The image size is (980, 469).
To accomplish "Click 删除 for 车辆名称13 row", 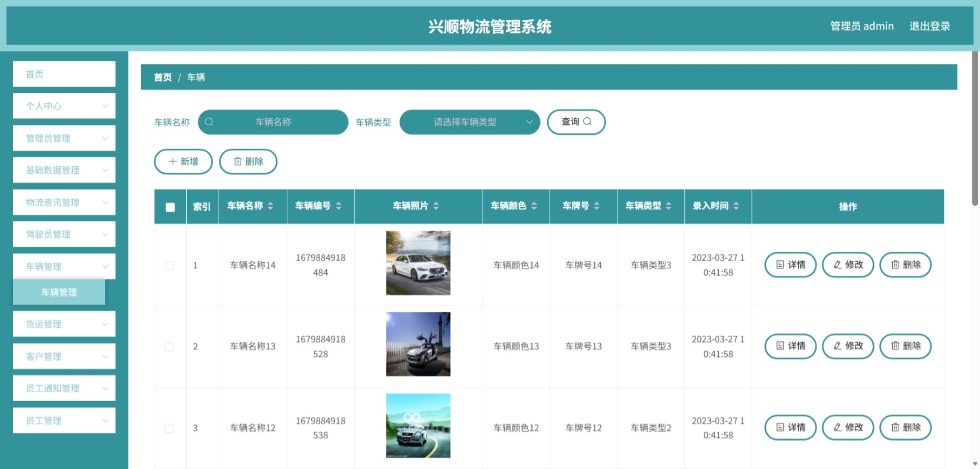I will pyautogui.click(x=906, y=346).
